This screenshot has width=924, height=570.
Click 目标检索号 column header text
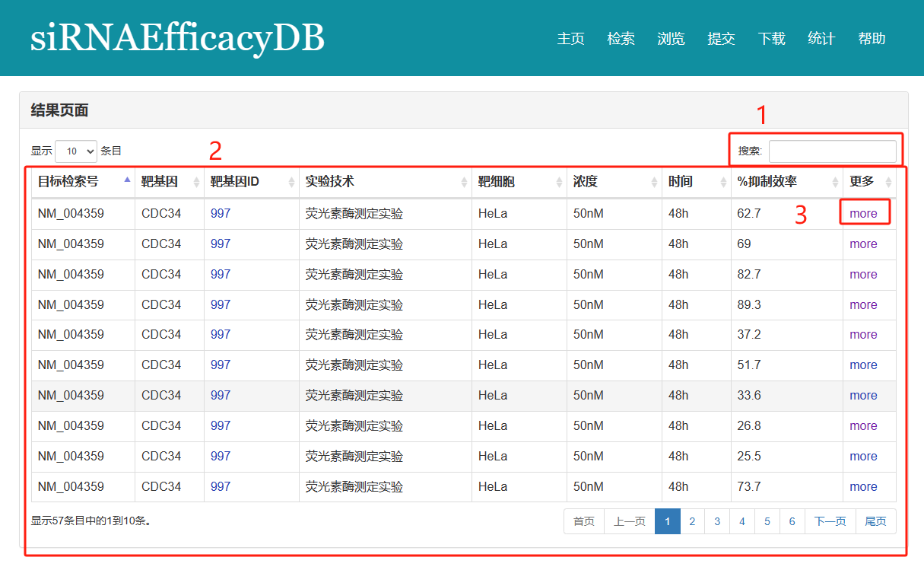68,182
